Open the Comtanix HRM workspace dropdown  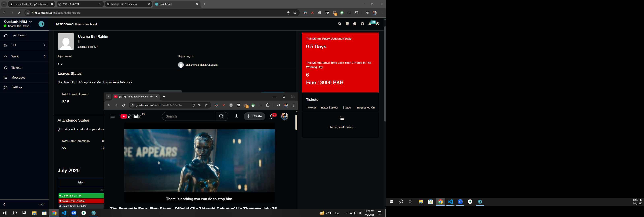point(18,22)
